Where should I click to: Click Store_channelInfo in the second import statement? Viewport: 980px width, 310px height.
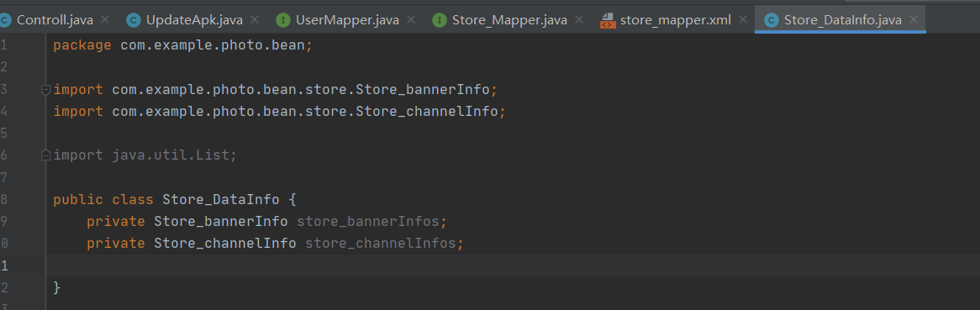(x=427, y=111)
